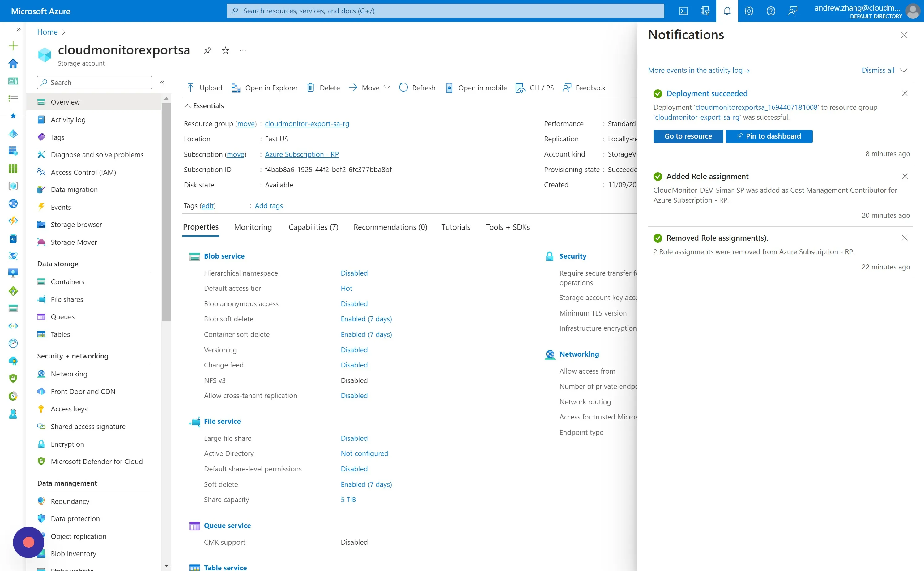924x571 pixels.
Task: Click Enabled (7 days) for Blob soft delete
Action: [x=366, y=319]
